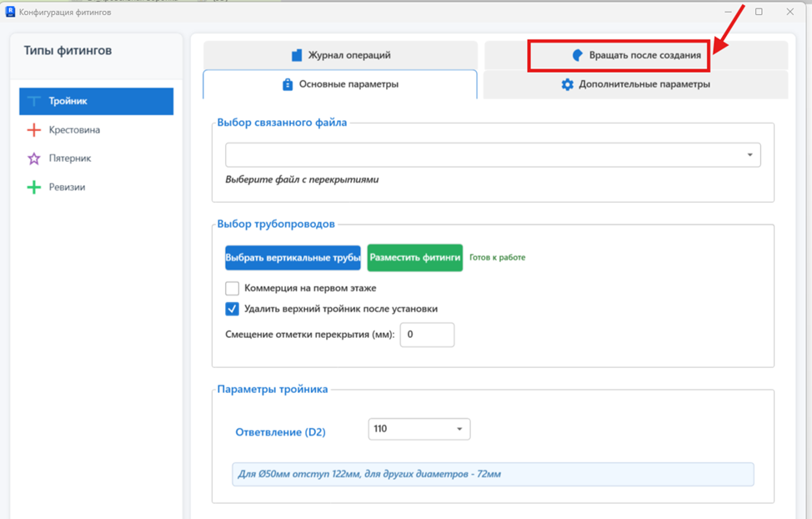Open the linked file selection dropdown
Screen dimensions: 812x519
click(493, 155)
